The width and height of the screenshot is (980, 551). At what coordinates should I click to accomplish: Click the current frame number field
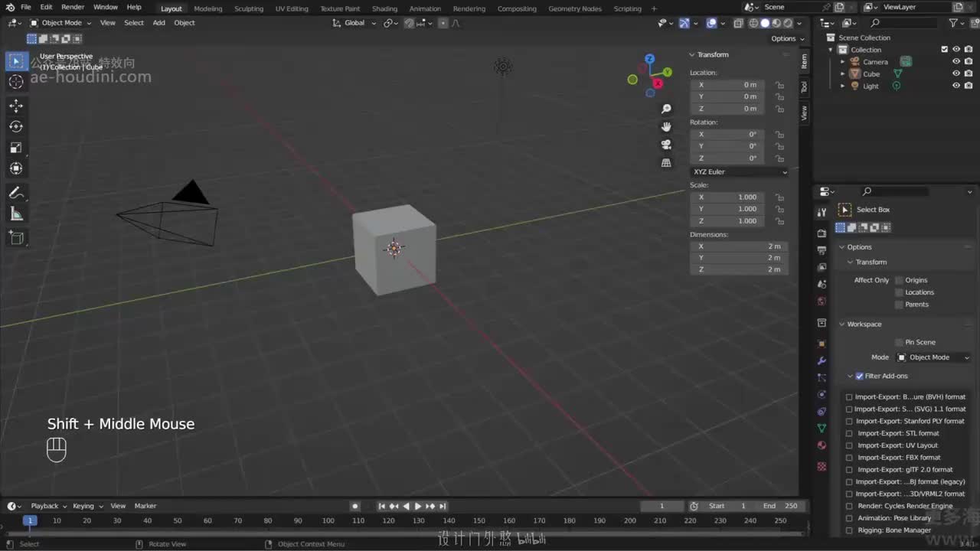(x=661, y=506)
